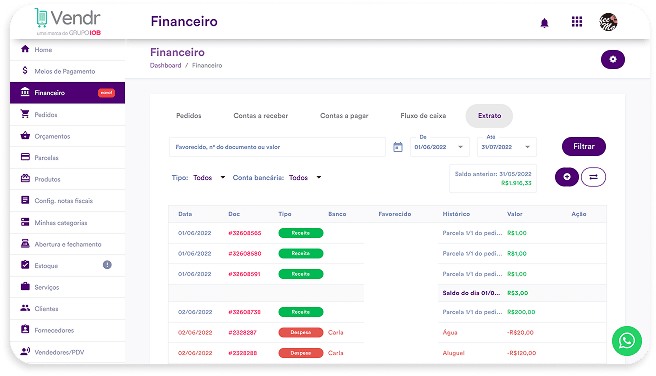Image resolution: width=656 pixels, height=376 pixels.
Task: Click the Filtrar button
Action: 584,146
